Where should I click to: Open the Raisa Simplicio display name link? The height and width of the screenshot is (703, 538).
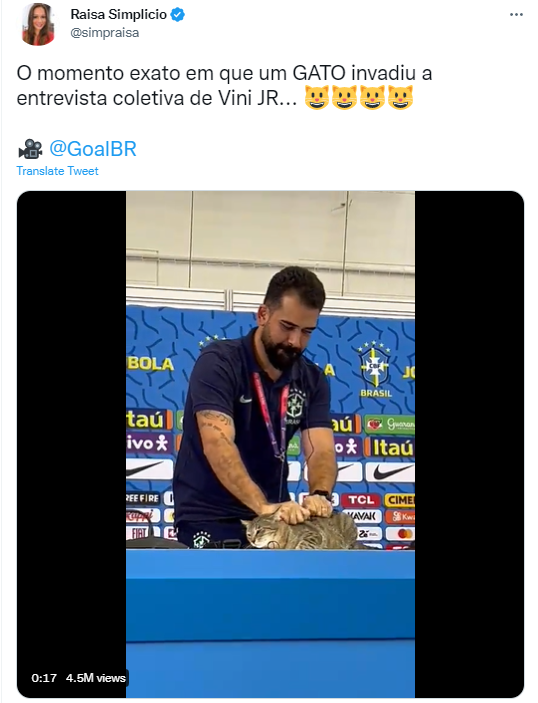point(118,14)
